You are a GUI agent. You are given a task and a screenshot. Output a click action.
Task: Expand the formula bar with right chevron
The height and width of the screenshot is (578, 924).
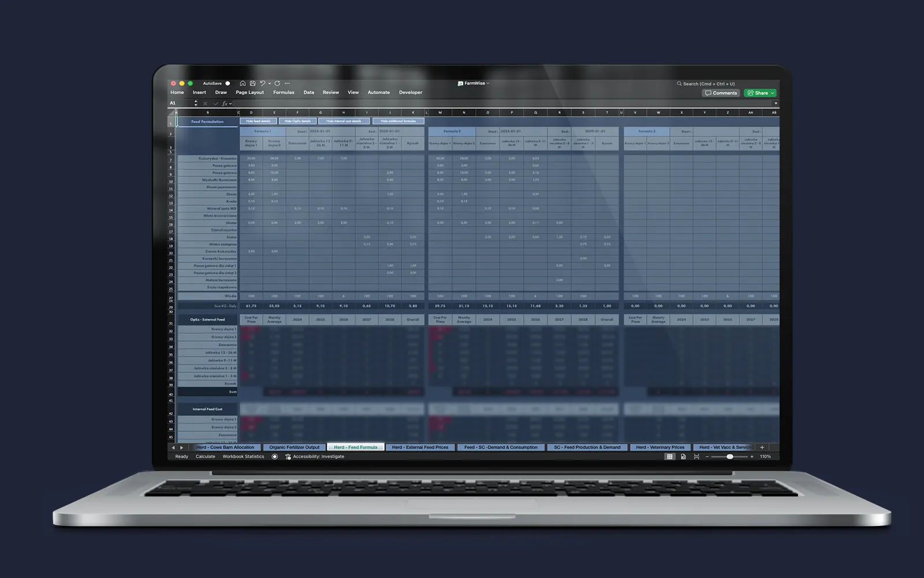775,103
